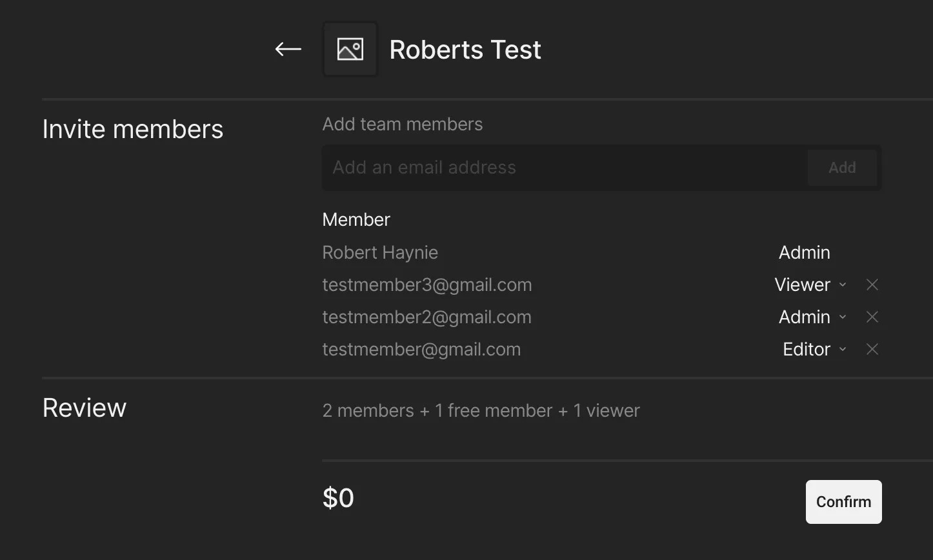Image resolution: width=933 pixels, height=560 pixels.
Task: Remove testmember@gmail.com using its X icon
Action: pyautogui.click(x=872, y=349)
